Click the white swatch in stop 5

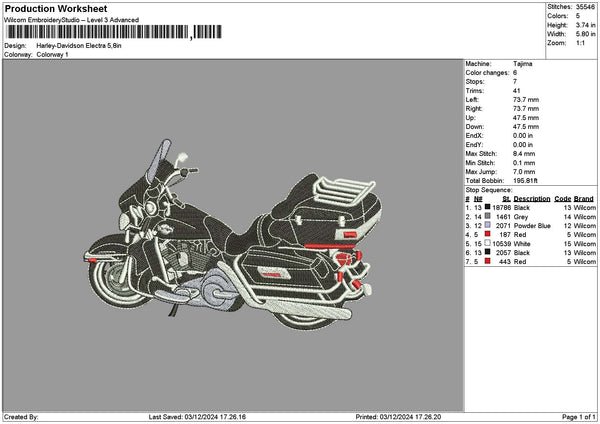487,243
